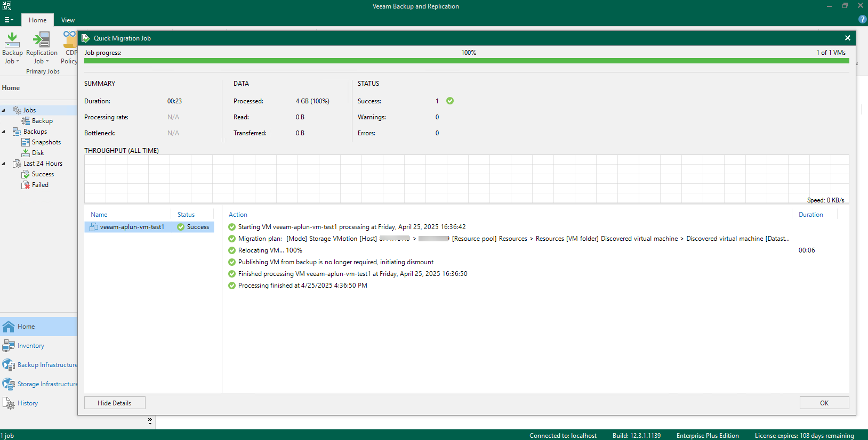Collapse the Jobs tree node
Image resolution: width=868 pixels, height=440 pixels.
(4, 110)
